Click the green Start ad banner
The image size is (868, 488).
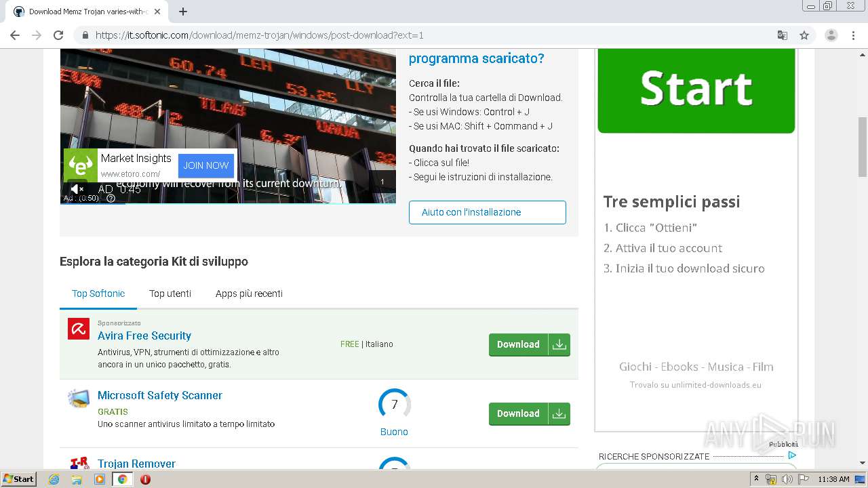(696, 91)
